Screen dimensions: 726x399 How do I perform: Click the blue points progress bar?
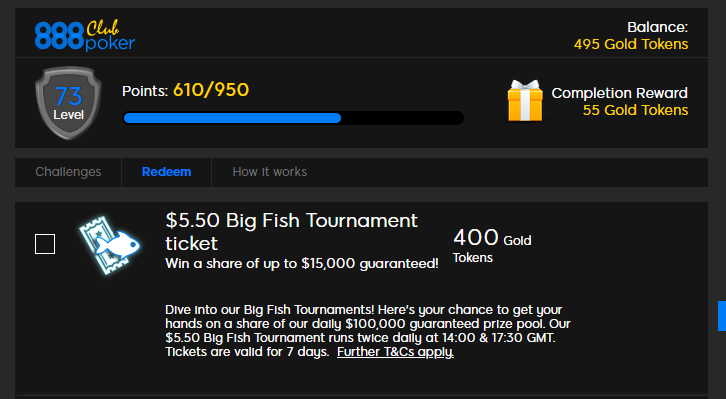pyautogui.click(x=293, y=118)
